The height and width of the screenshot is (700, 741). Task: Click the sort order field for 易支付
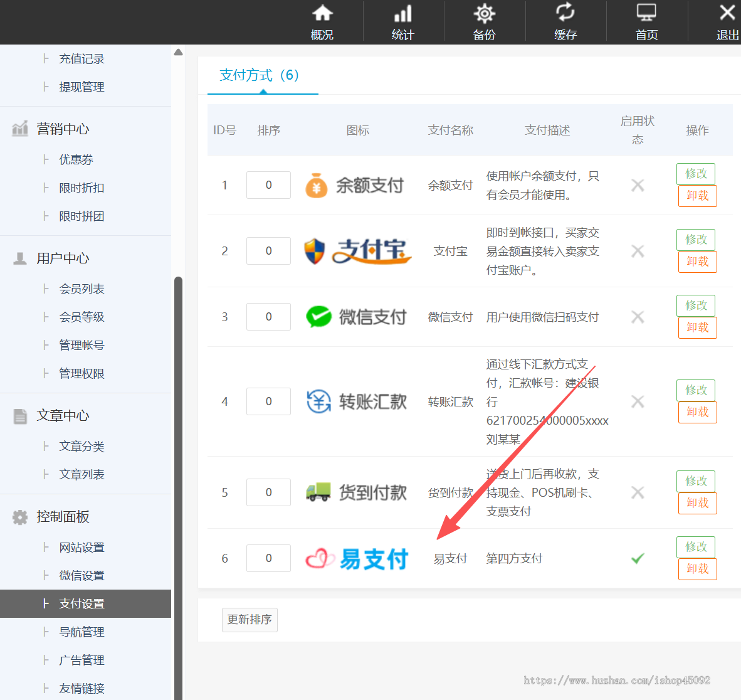(268, 558)
